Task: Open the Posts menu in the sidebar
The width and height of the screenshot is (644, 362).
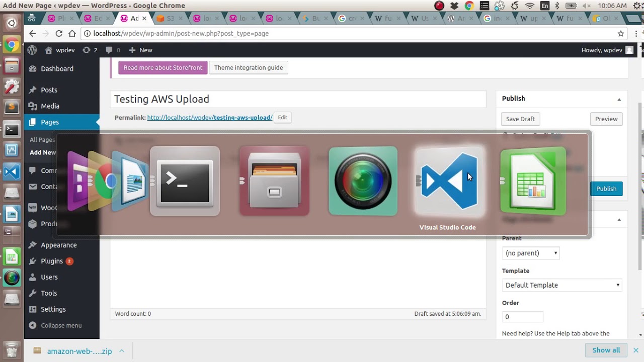Action: (x=49, y=89)
